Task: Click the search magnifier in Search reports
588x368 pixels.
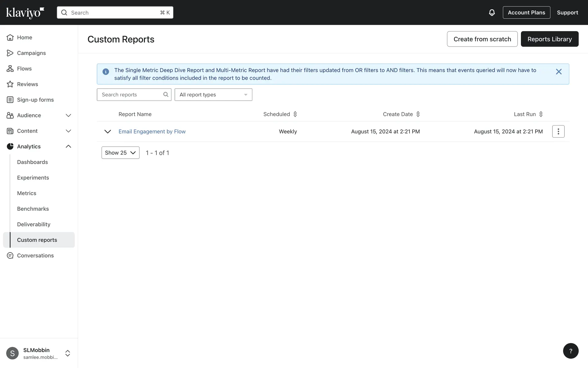Action: [x=166, y=94]
